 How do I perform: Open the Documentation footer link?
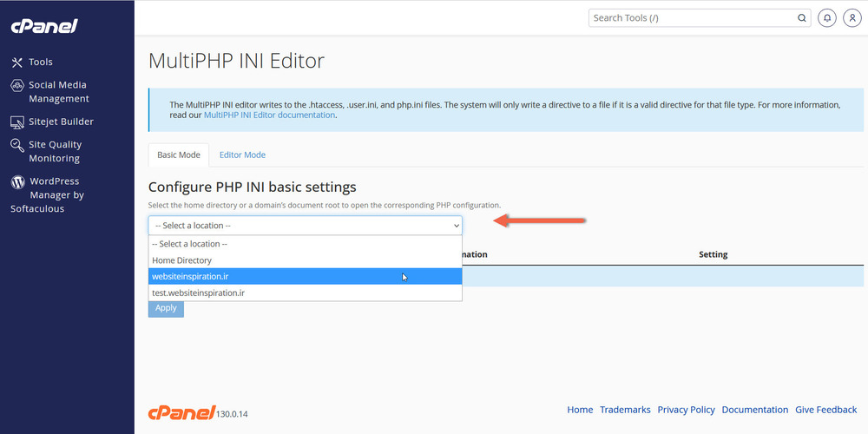click(755, 410)
